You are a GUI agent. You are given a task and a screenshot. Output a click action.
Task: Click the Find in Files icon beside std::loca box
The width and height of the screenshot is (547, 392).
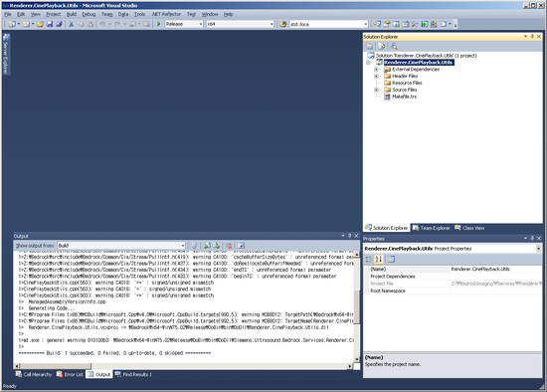pos(282,24)
